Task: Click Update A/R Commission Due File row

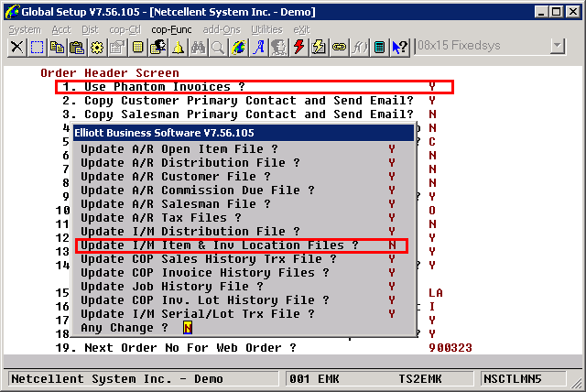Action: point(238,191)
